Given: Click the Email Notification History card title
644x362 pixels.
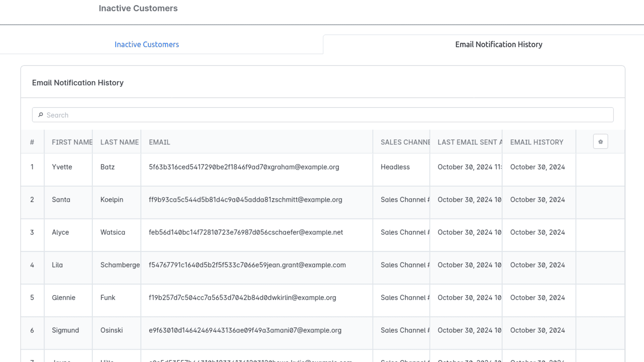Looking at the screenshot, I should [x=78, y=82].
